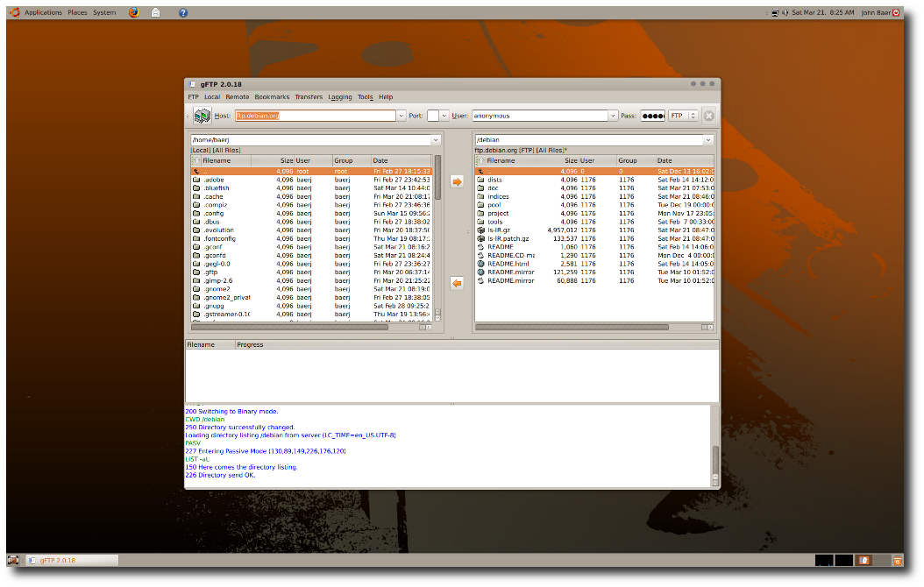Open the Places menu in top panel
Image resolution: width=924 pixels, height=587 pixels.
click(77, 12)
